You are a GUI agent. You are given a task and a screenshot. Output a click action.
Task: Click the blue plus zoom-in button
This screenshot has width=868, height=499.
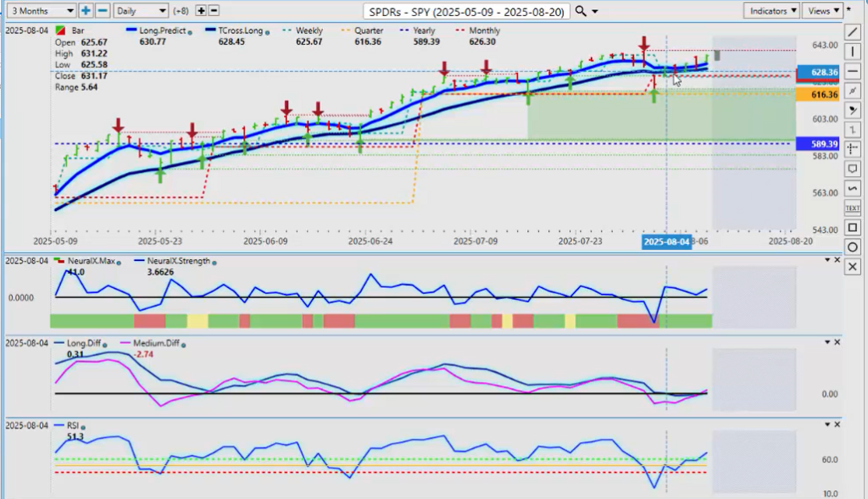(x=86, y=11)
